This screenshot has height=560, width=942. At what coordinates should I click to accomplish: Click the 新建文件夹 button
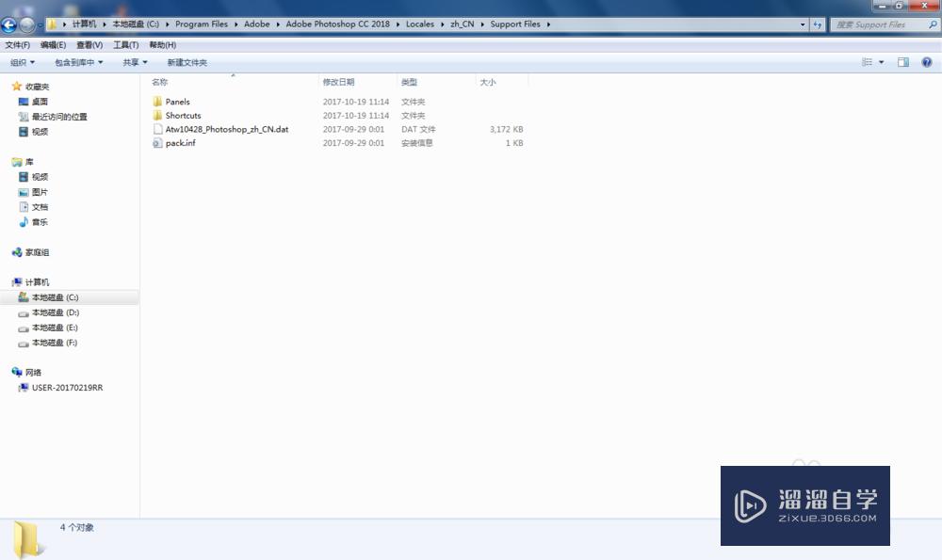(187, 62)
